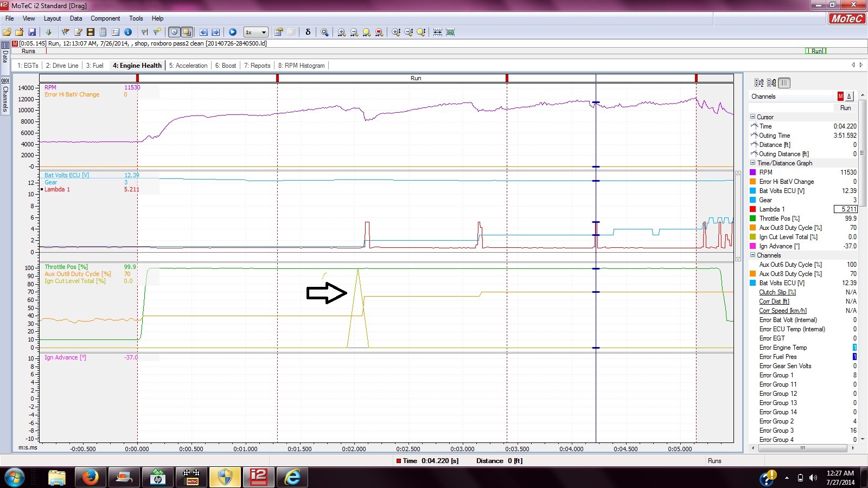This screenshot has width=868, height=488.
Task: Toggle the overlay mode button
Action: click(187, 32)
